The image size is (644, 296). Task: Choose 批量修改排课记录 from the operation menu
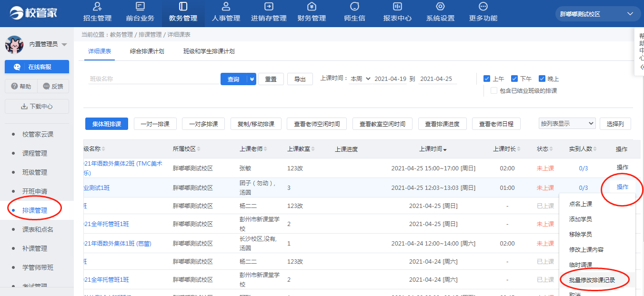pyautogui.click(x=592, y=280)
